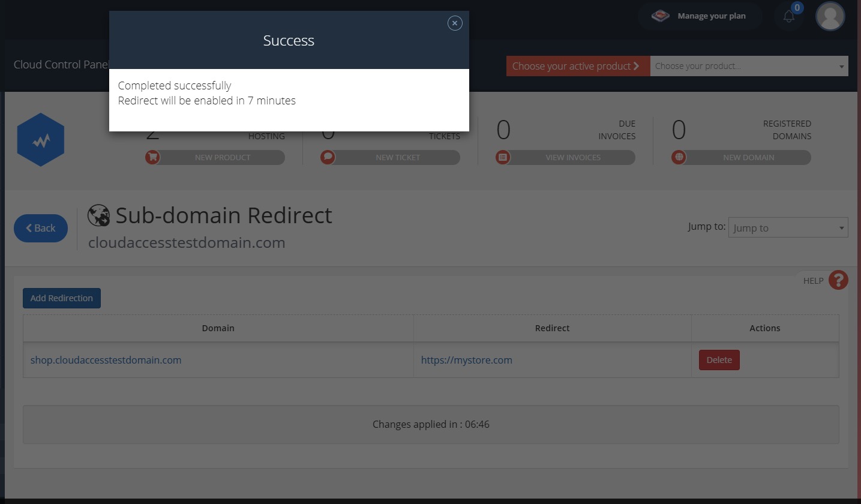Click the DUE INVOICES label

(x=617, y=130)
